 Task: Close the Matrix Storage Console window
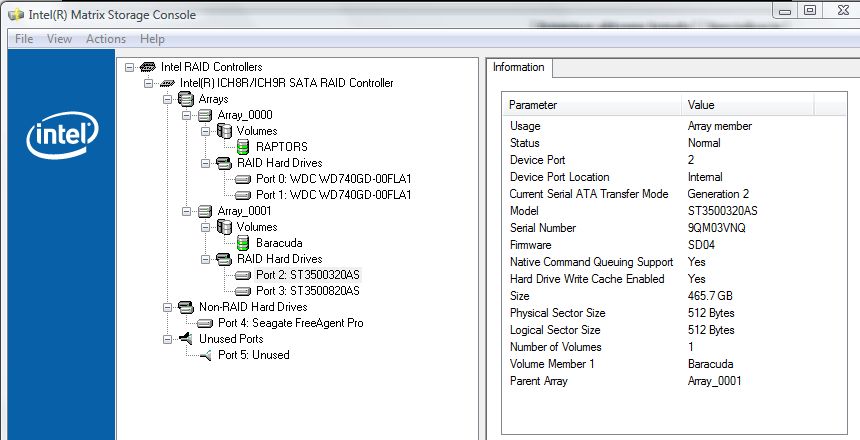coord(842,10)
